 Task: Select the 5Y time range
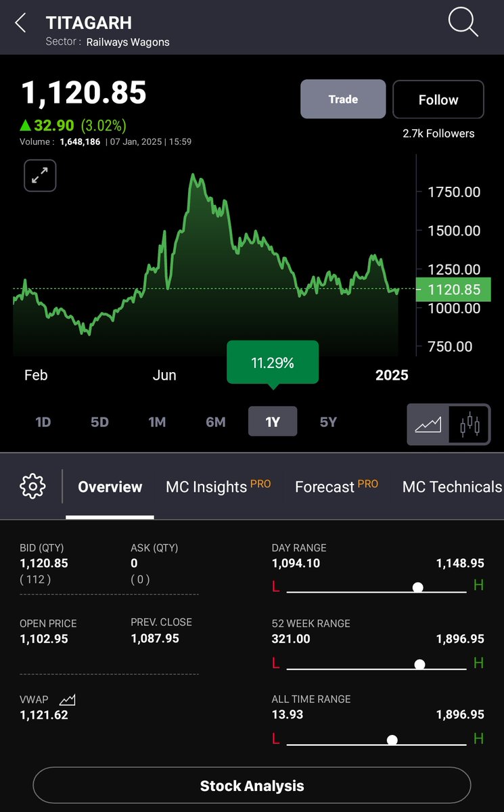[328, 422]
